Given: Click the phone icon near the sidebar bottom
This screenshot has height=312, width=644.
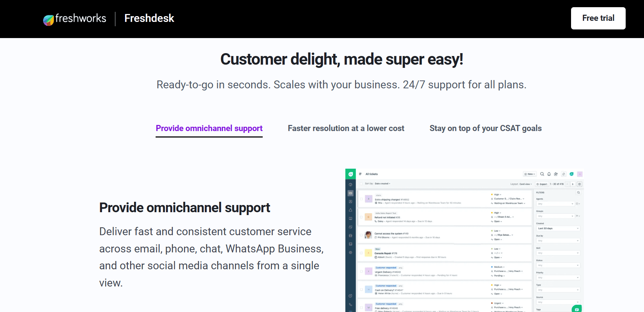Looking at the screenshot, I should point(351,304).
